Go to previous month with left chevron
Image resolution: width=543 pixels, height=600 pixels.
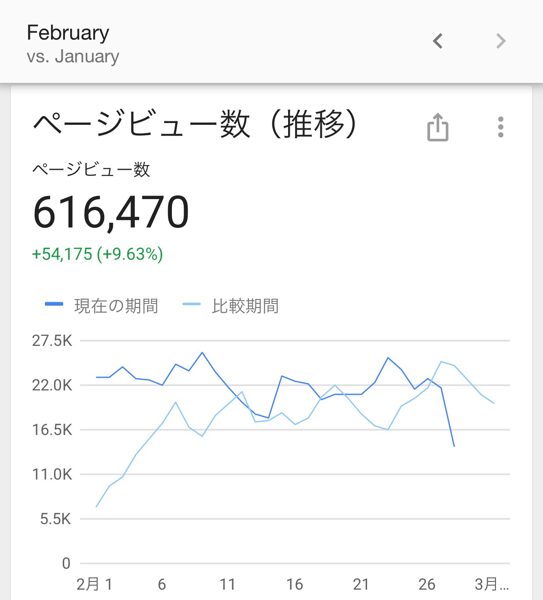point(438,41)
